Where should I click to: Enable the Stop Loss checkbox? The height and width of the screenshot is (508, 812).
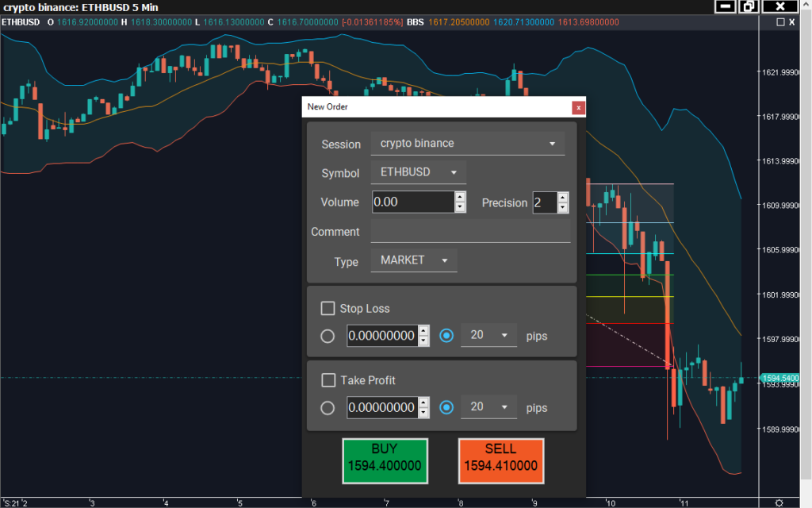[327, 308]
